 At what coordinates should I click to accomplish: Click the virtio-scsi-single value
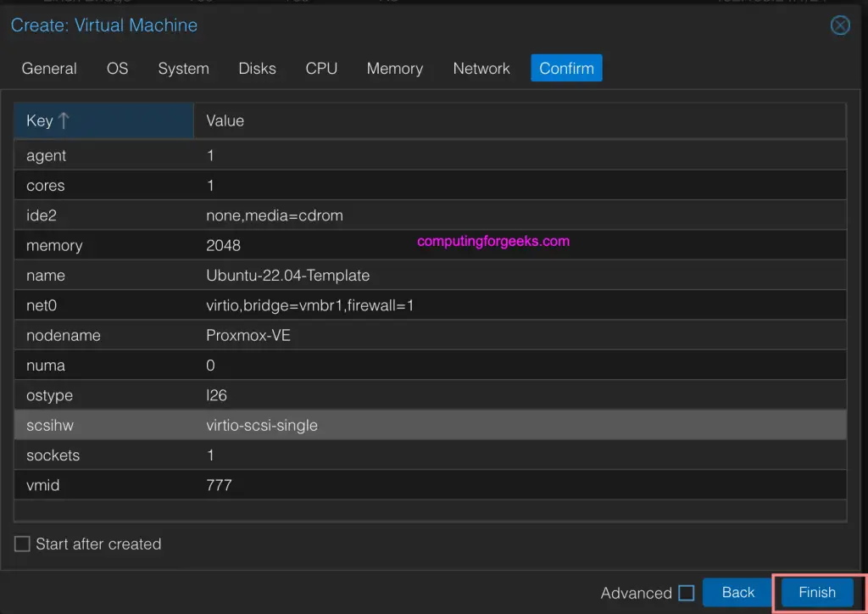tap(262, 425)
